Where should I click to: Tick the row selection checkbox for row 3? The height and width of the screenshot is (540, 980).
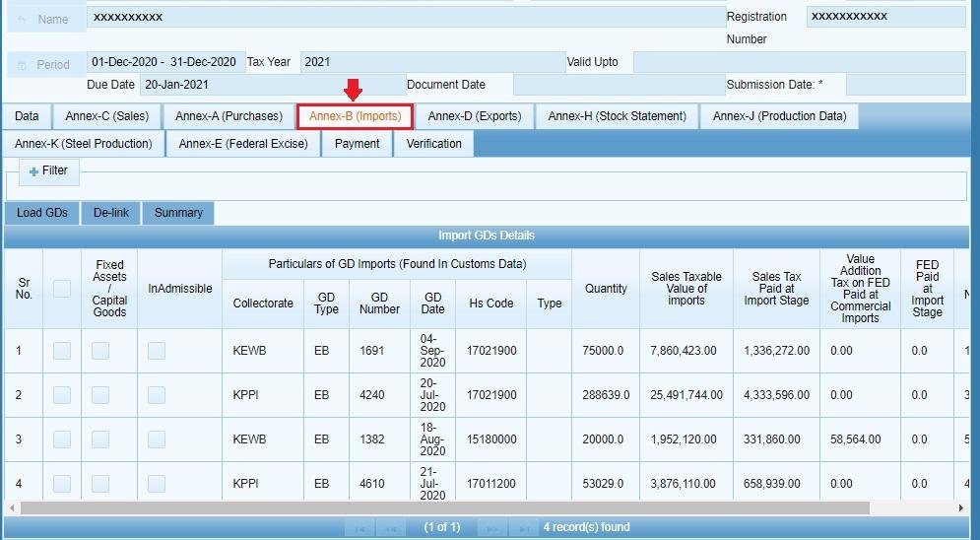[x=62, y=439]
